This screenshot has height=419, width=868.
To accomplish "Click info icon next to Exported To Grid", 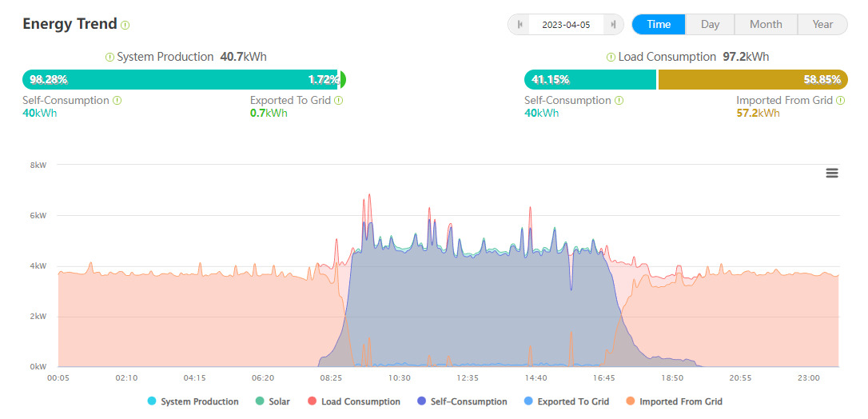I will (x=339, y=101).
